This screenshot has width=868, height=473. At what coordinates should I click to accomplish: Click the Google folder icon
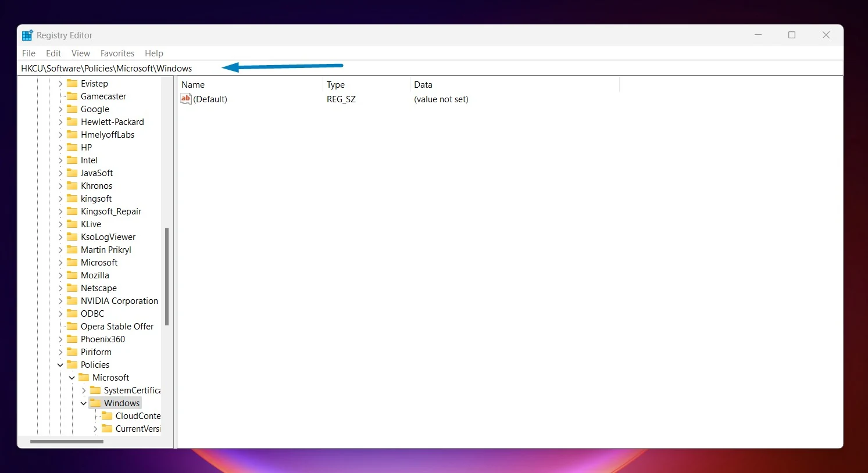pyautogui.click(x=72, y=109)
